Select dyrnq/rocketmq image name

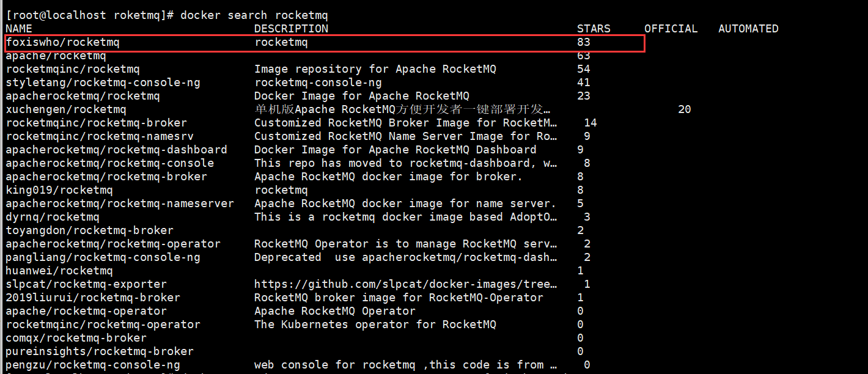[53, 217]
